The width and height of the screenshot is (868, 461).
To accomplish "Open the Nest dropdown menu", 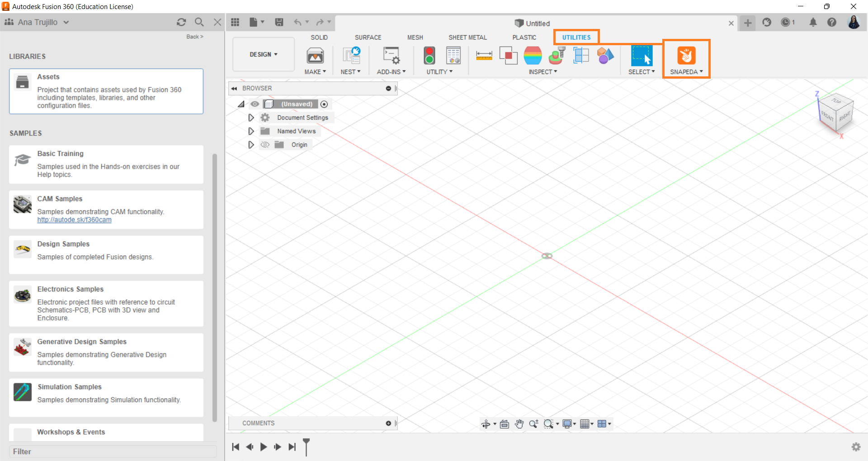I will [x=350, y=72].
